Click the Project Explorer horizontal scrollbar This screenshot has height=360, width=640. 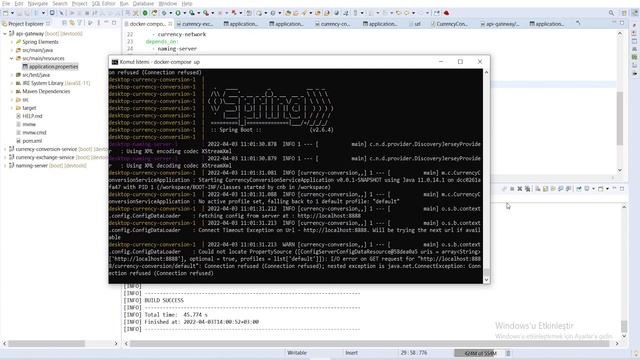click(46, 344)
